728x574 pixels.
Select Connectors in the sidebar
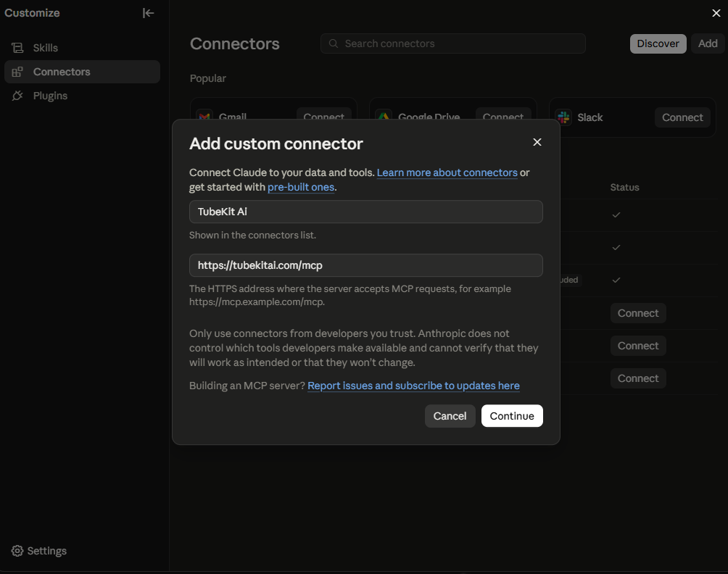pos(82,72)
